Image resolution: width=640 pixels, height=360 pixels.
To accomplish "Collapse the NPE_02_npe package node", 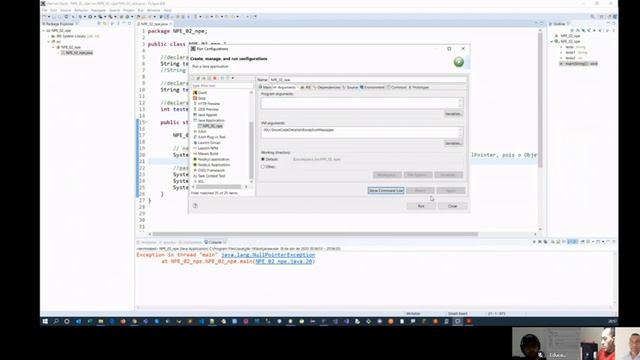I will point(53,47).
